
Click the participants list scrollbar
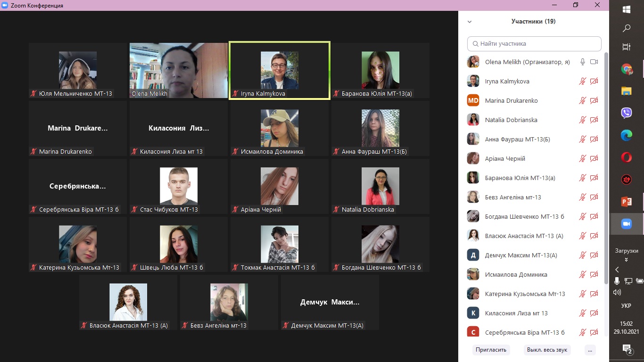pyautogui.click(x=606, y=167)
